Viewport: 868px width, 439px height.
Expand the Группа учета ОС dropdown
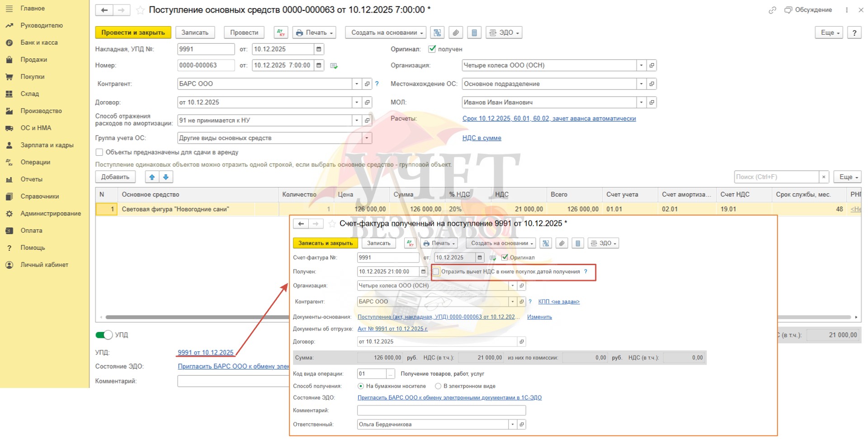tap(367, 138)
